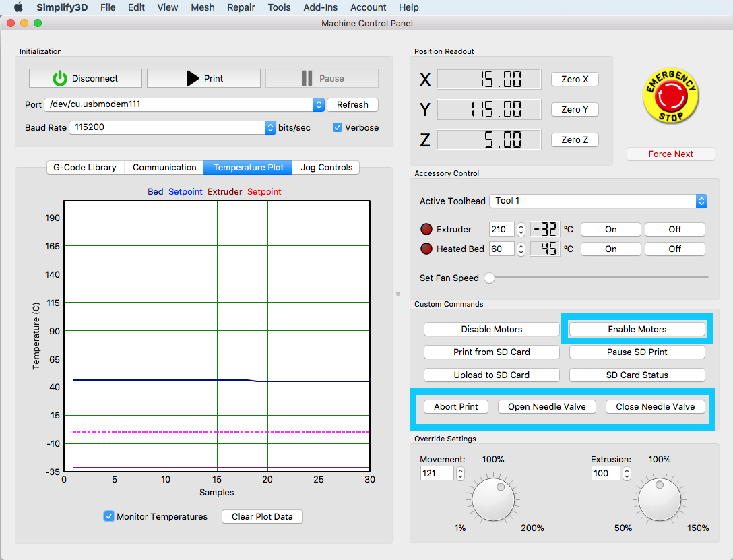Click the Clear Plot Data button
Viewport: 733px width, 560px height.
262,516
